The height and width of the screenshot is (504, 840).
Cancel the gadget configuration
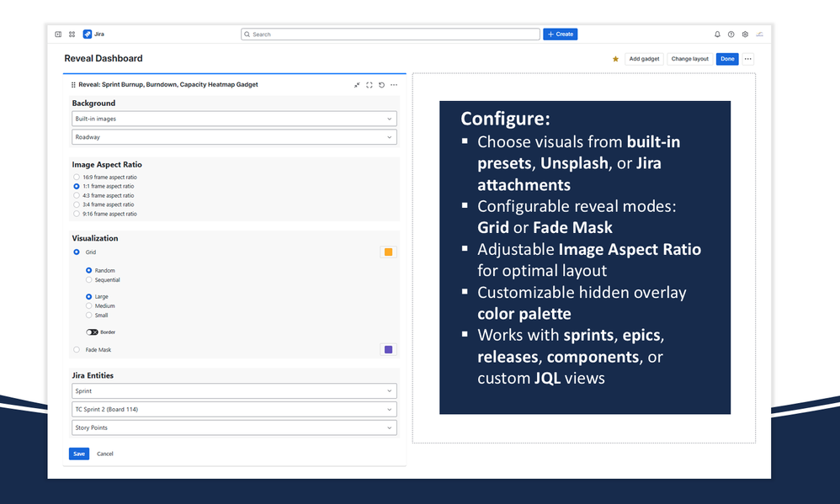[x=105, y=454]
